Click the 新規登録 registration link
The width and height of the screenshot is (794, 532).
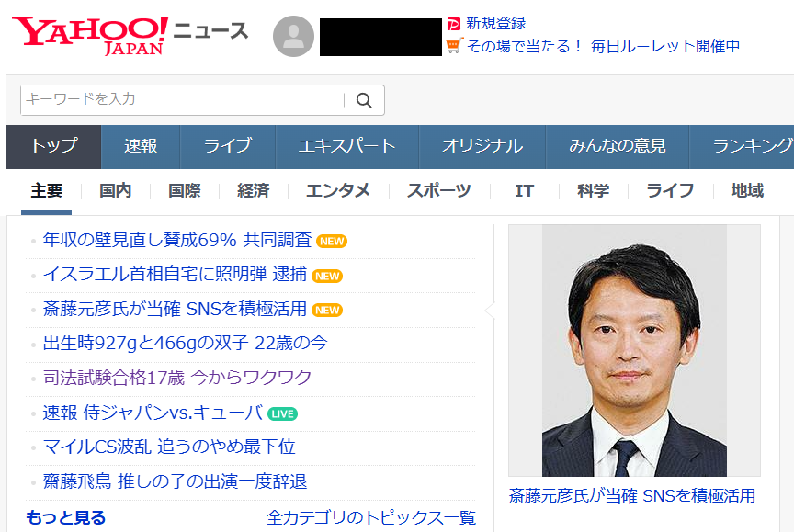pos(494,22)
